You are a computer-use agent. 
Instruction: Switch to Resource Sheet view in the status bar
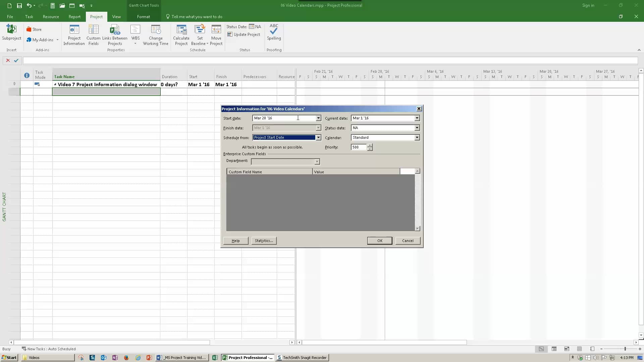(579, 349)
